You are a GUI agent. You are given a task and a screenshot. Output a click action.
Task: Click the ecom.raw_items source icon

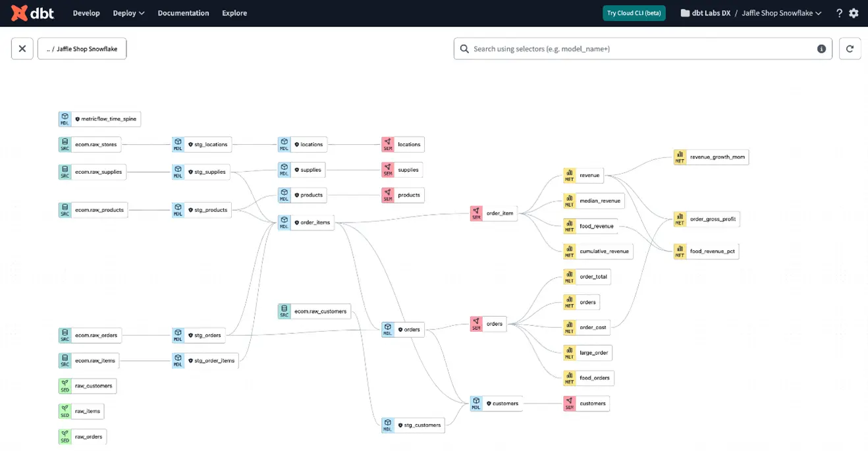click(x=65, y=360)
